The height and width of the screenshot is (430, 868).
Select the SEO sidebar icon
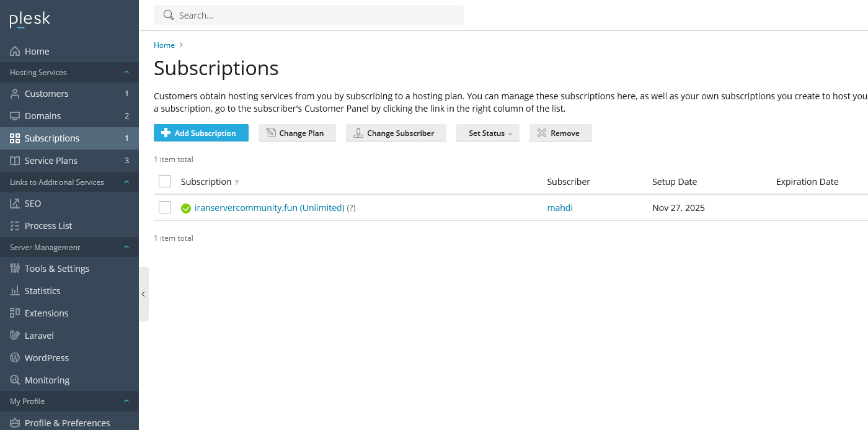pos(15,203)
